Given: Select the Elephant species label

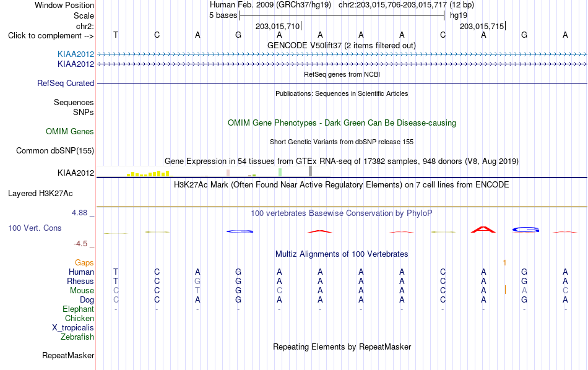Looking at the screenshot, I should (x=78, y=309).
